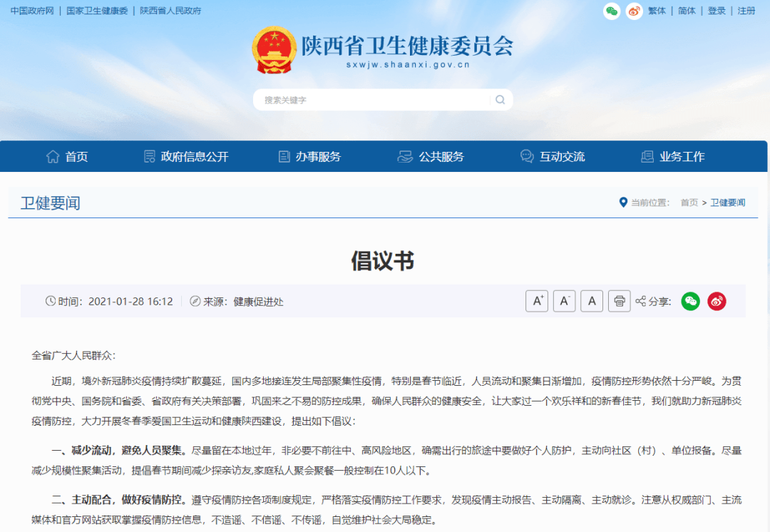
Task: Share article to WeChat via green icon
Action: click(690, 301)
